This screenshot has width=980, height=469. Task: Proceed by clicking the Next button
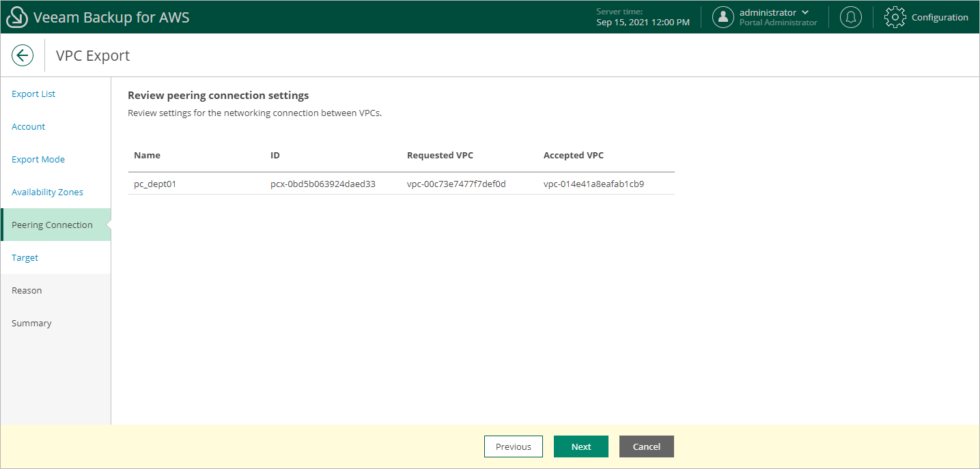pos(580,446)
